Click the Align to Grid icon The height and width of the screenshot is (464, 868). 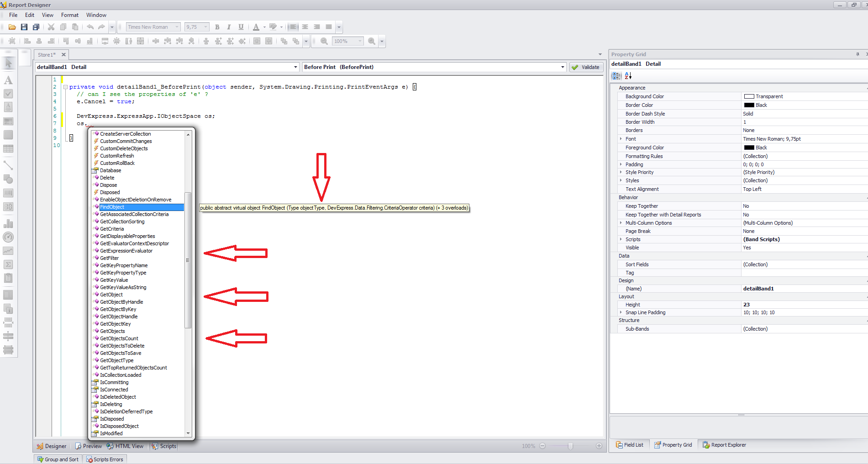(12, 41)
